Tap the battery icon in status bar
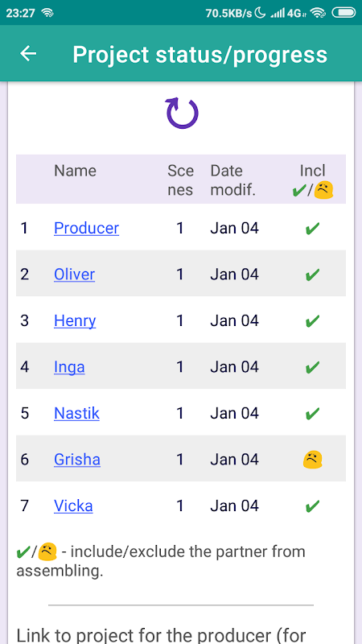The height and width of the screenshot is (644, 362). coord(343,13)
